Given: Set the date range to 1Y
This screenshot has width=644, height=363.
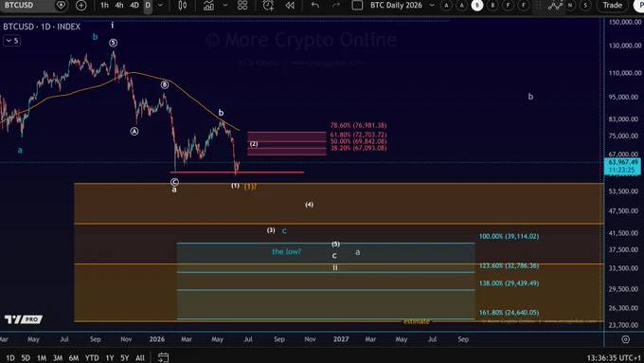Looking at the screenshot, I should click(110, 357).
